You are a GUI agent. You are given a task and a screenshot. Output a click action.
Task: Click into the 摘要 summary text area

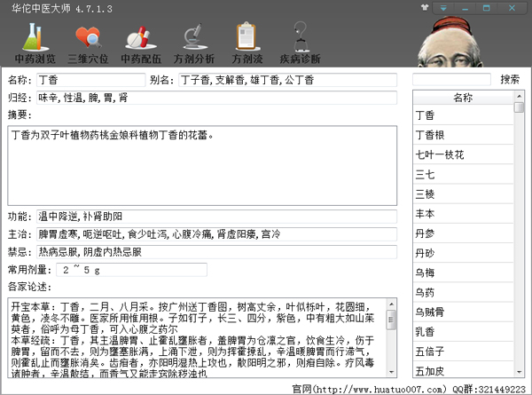coord(202,165)
